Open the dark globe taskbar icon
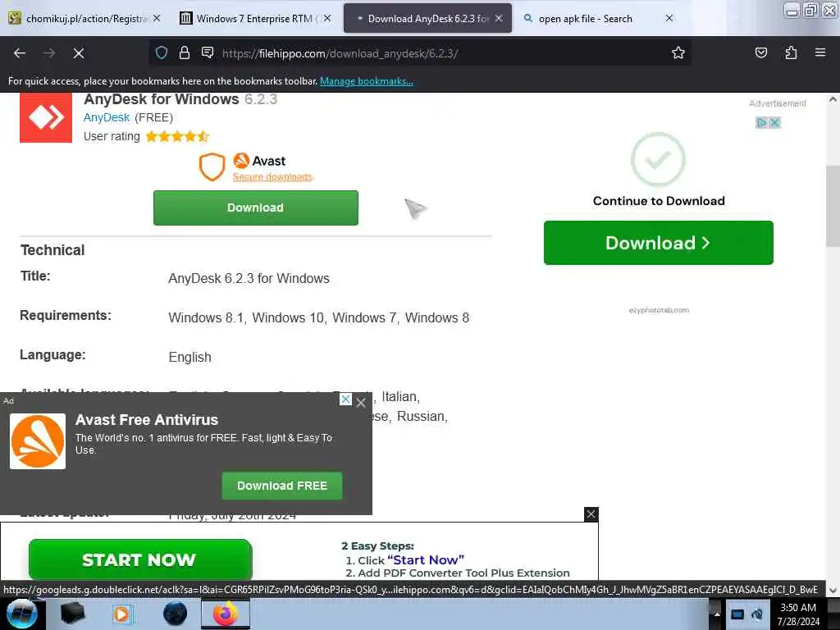 click(175, 614)
